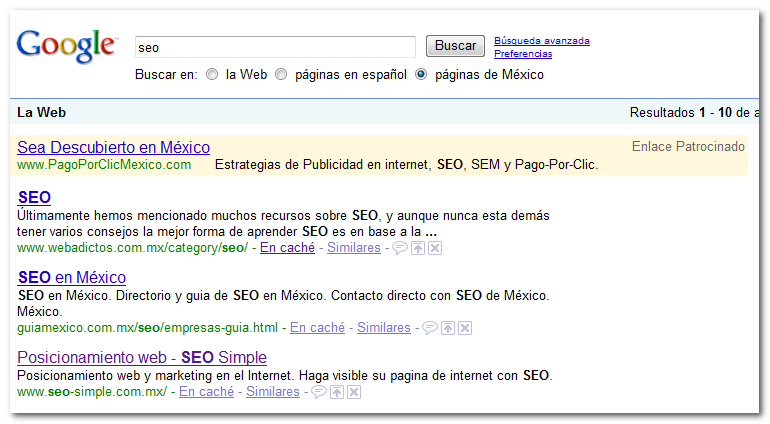Click the guiamexico.com.mx/seo/empresas-guia.html URL text

tap(147, 328)
